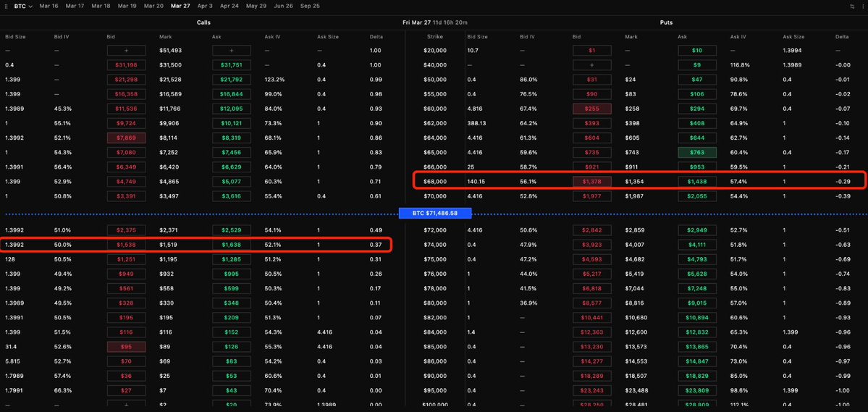Click the $7,456 call ask button
This screenshot has height=412, width=868.
(x=232, y=152)
